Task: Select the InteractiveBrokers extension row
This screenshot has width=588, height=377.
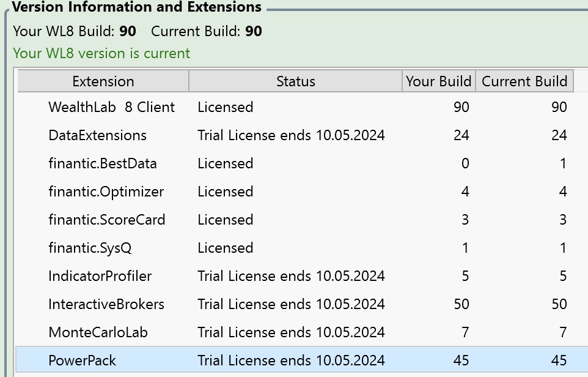Action: [x=106, y=304]
